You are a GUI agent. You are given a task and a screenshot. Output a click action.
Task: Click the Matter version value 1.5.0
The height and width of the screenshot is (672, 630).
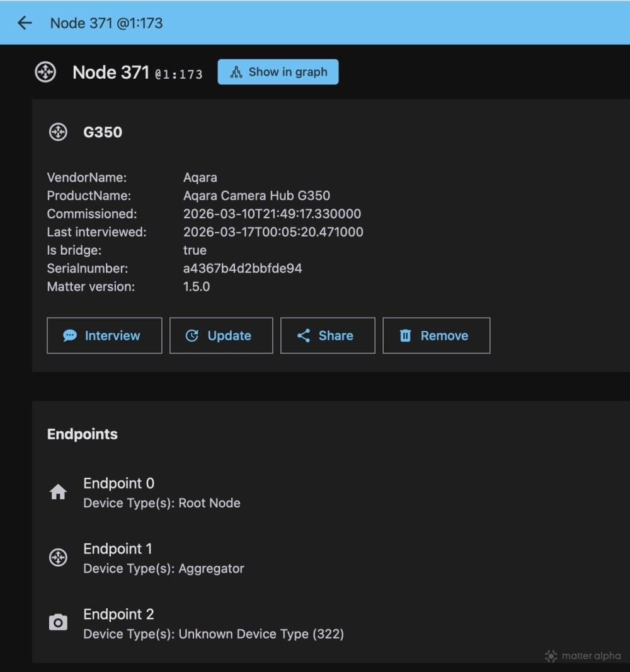click(197, 287)
